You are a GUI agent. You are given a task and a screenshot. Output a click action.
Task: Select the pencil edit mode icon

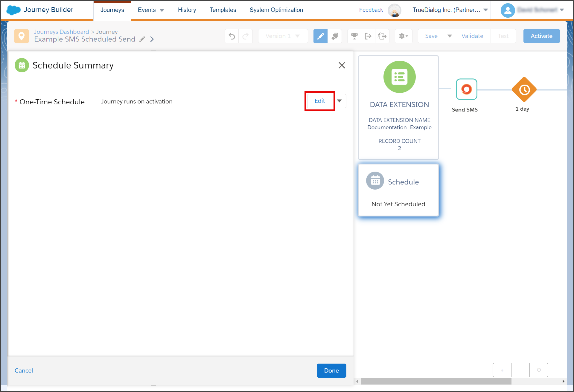tap(320, 36)
